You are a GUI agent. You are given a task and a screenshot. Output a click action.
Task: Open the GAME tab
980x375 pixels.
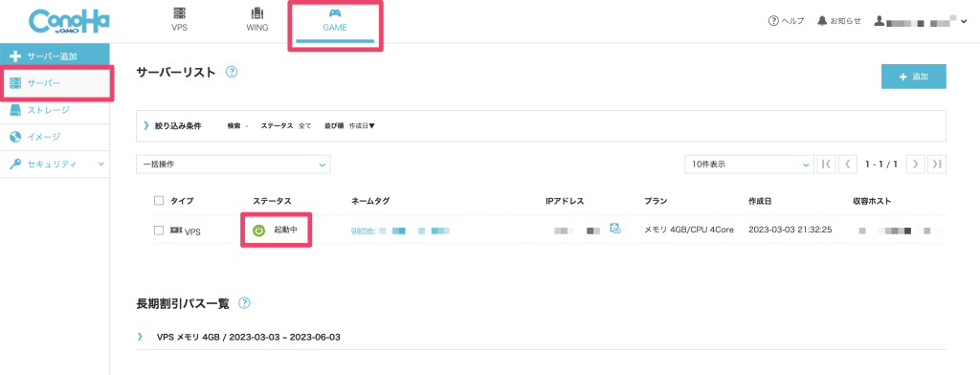[x=334, y=20]
